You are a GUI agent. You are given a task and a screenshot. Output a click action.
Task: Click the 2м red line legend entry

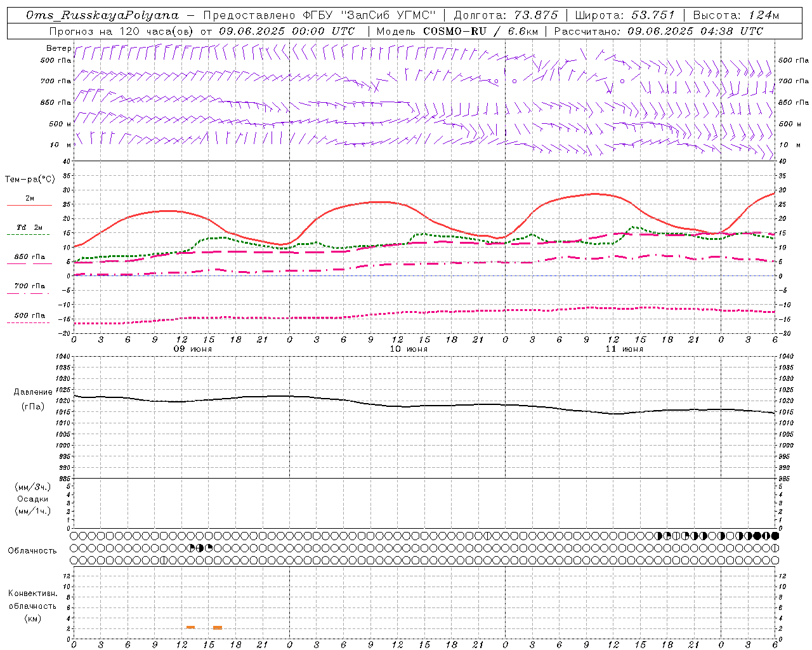point(30,199)
